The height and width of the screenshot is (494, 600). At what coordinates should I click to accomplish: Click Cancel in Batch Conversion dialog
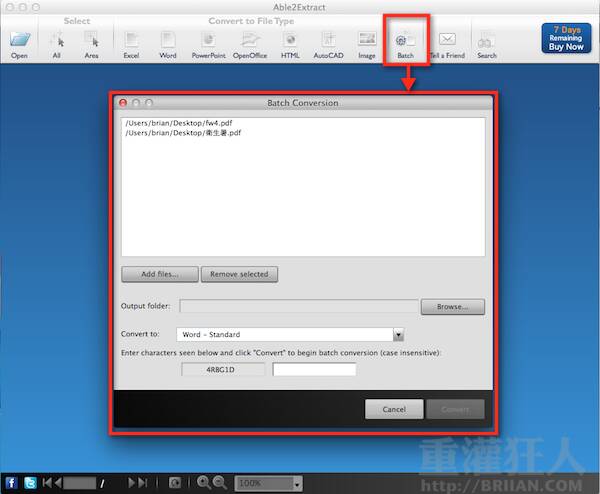394,409
